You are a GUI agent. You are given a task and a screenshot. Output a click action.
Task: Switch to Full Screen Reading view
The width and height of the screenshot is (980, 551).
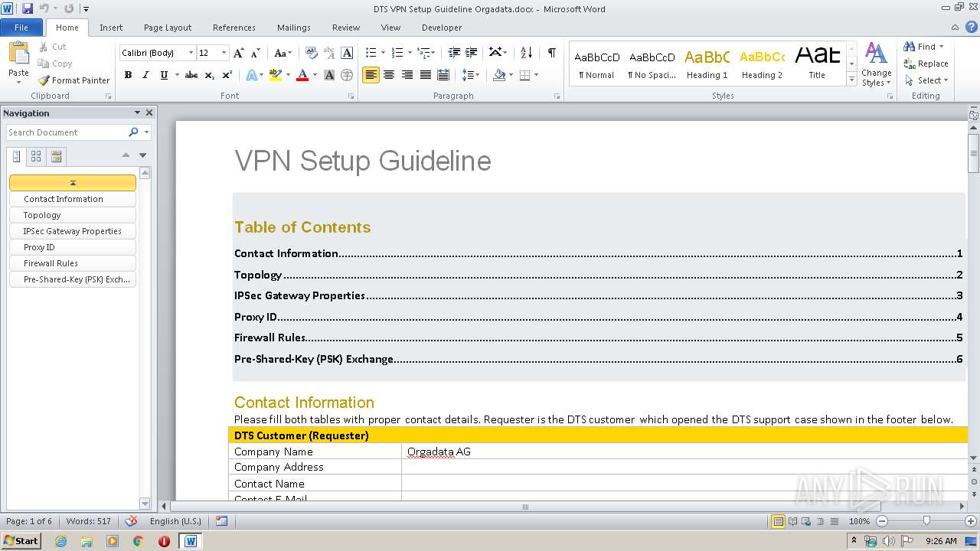pyautogui.click(x=792, y=521)
